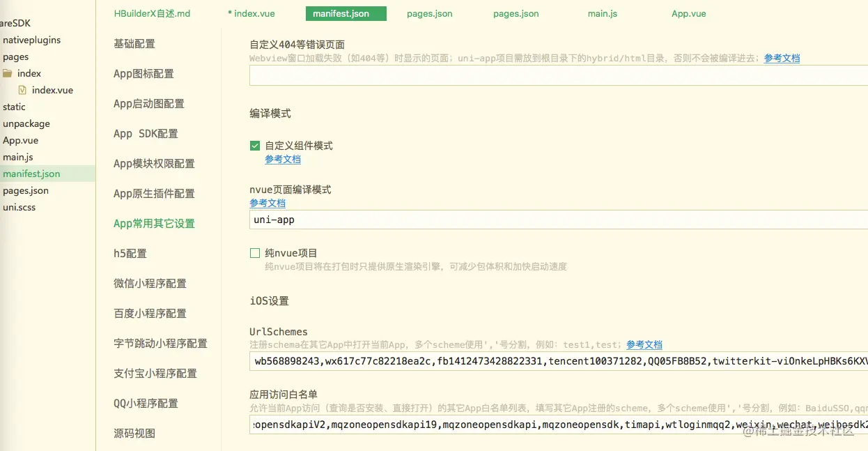The height and width of the screenshot is (451, 868).
Task: Switch to main.js tab
Action: [602, 13]
